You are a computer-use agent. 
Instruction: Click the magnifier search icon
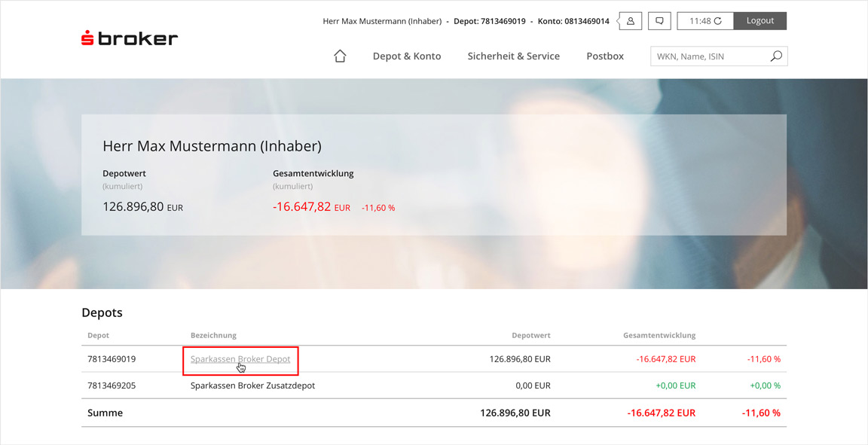776,56
